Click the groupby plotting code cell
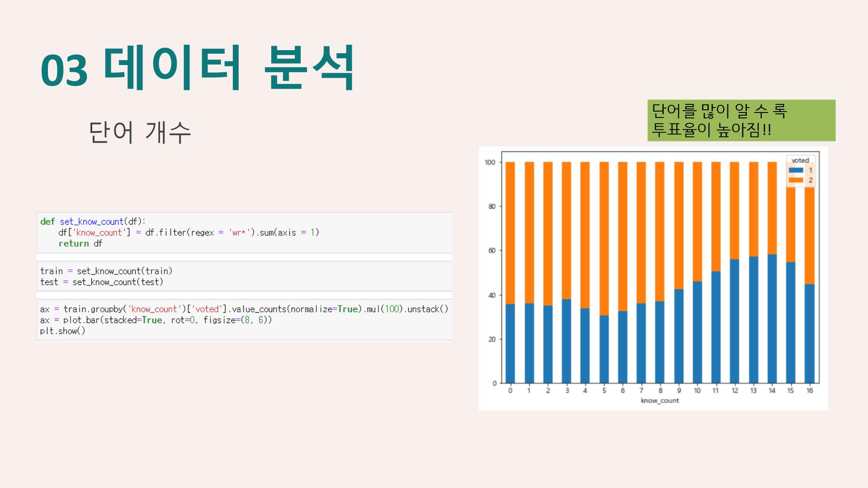The height and width of the screenshot is (488, 868). click(244, 320)
